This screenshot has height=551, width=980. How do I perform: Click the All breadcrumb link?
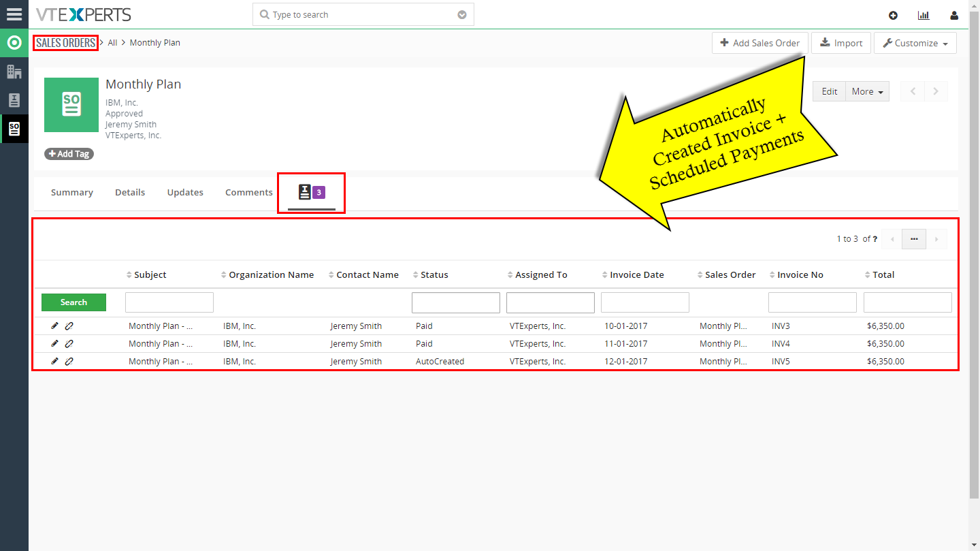tap(113, 43)
